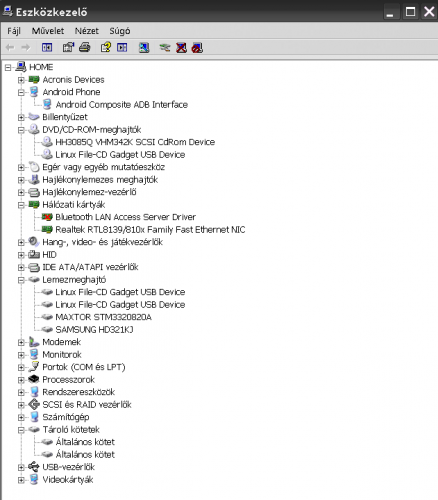
Task: Open the Nézet menu
Action: pyautogui.click(x=87, y=31)
